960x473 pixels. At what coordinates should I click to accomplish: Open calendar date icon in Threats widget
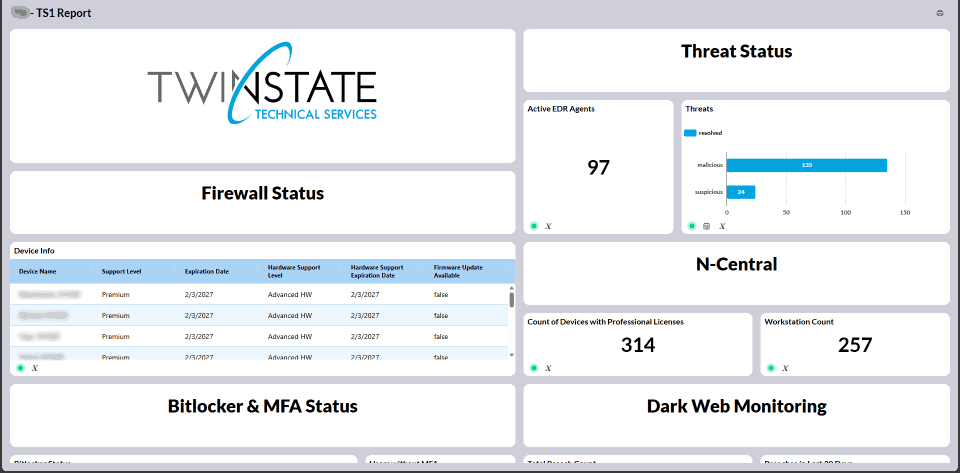point(707,226)
